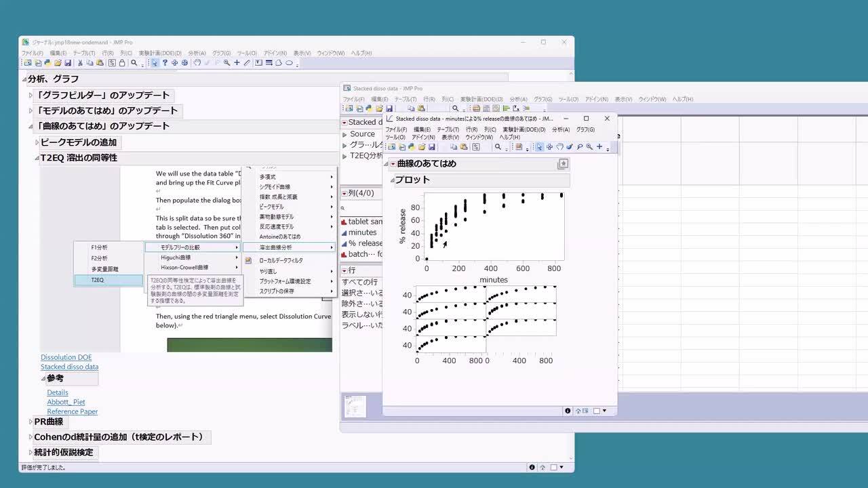Select the brush tool in Fit Curve window
The width and height of the screenshot is (868, 488).
[x=570, y=147]
